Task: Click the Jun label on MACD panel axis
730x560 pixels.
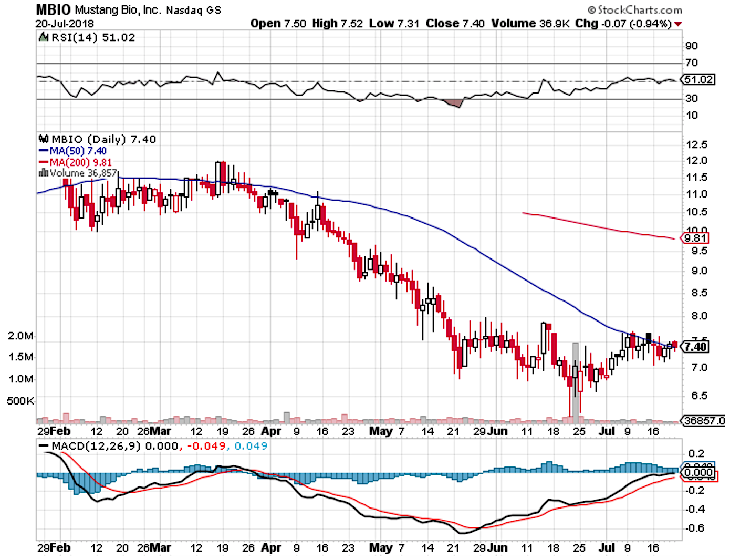Action: pos(497,548)
